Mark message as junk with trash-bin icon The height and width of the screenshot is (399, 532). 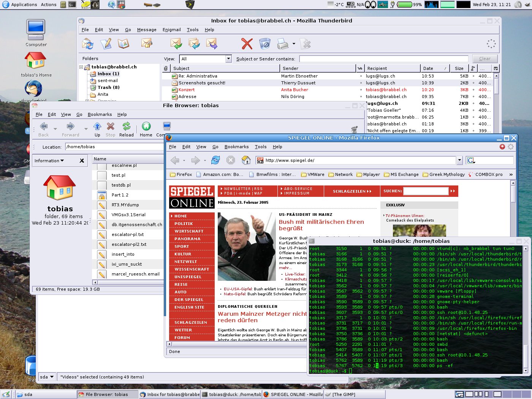click(264, 44)
